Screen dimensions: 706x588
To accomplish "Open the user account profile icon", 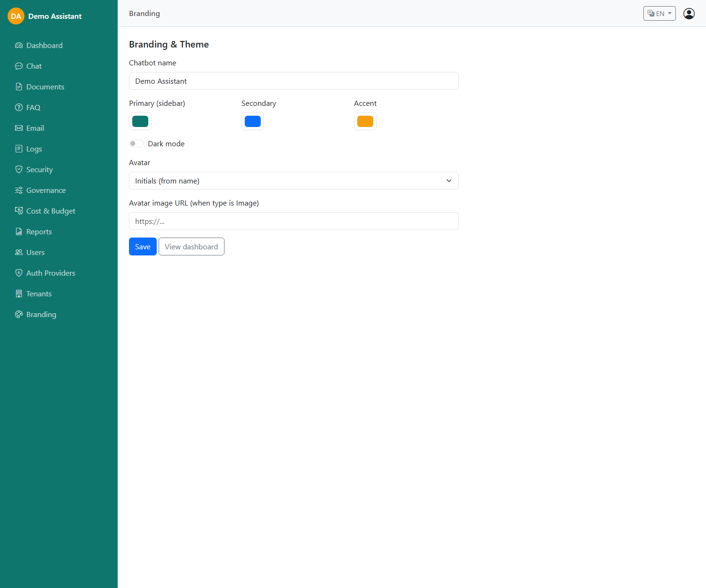I will pos(689,14).
